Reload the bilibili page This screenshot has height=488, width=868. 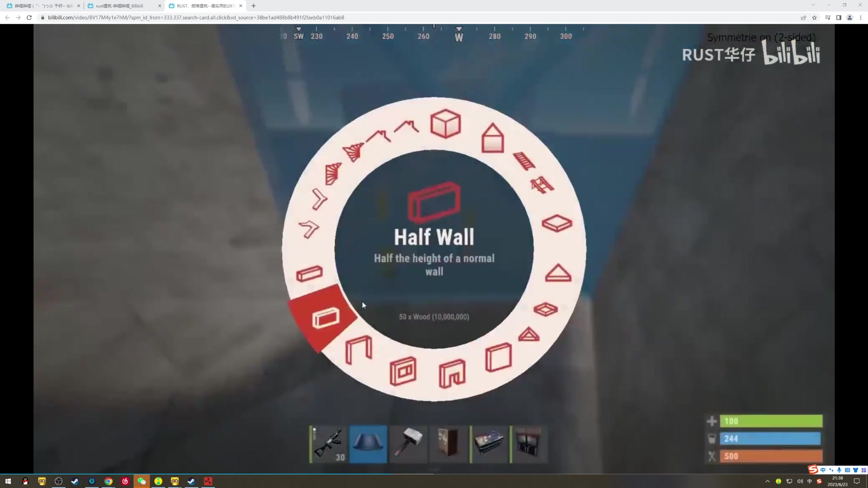click(29, 18)
